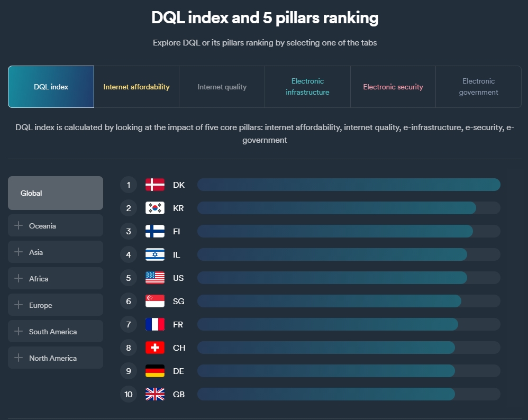Click the Singapore flag icon

(155, 301)
